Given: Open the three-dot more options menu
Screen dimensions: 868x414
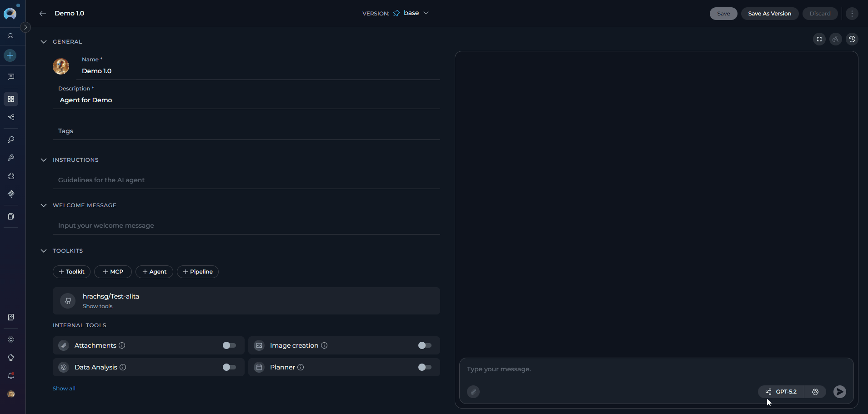Looking at the screenshot, I should tap(852, 14).
